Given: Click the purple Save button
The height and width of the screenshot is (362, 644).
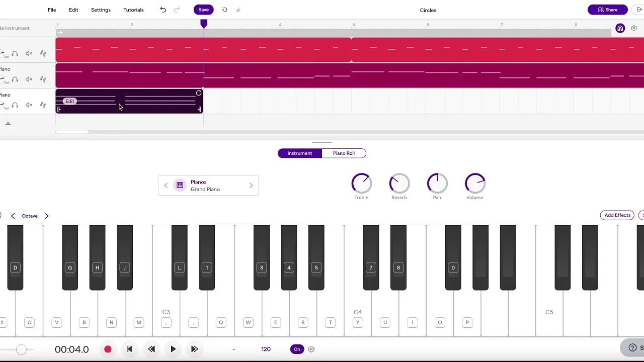Looking at the screenshot, I should [203, 10].
